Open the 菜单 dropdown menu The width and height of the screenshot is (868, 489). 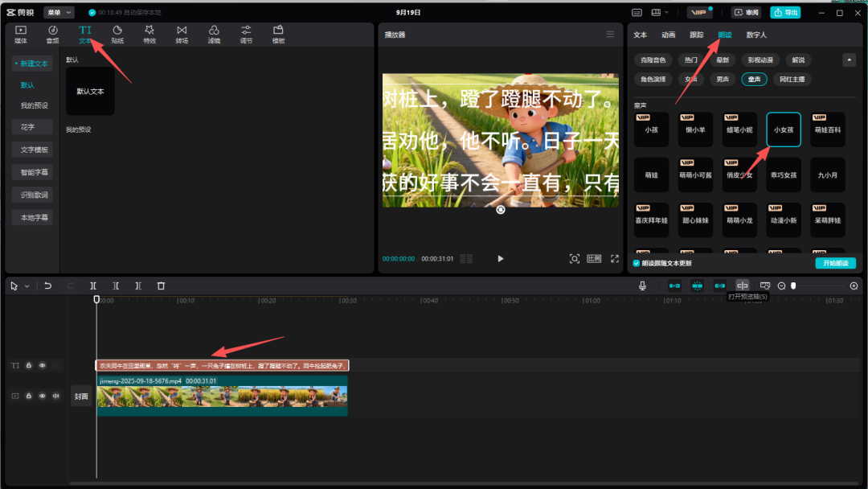tap(59, 12)
